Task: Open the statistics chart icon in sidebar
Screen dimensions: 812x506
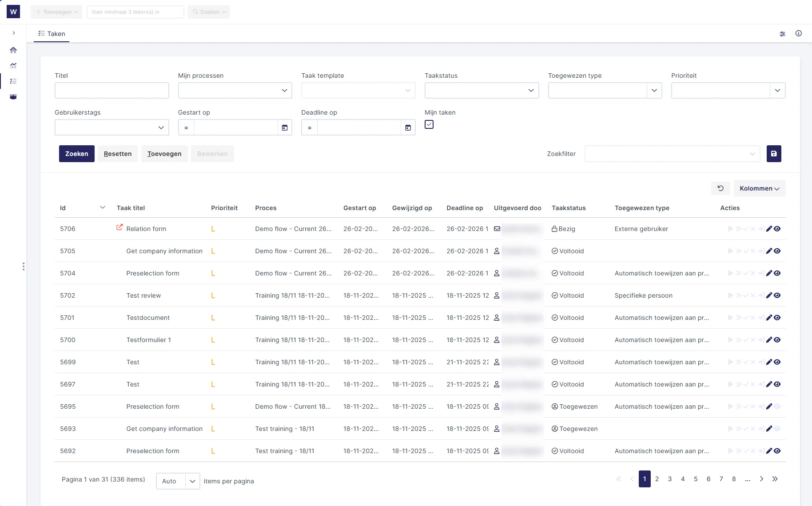Action: pyautogui.click(x=13, y=65)
